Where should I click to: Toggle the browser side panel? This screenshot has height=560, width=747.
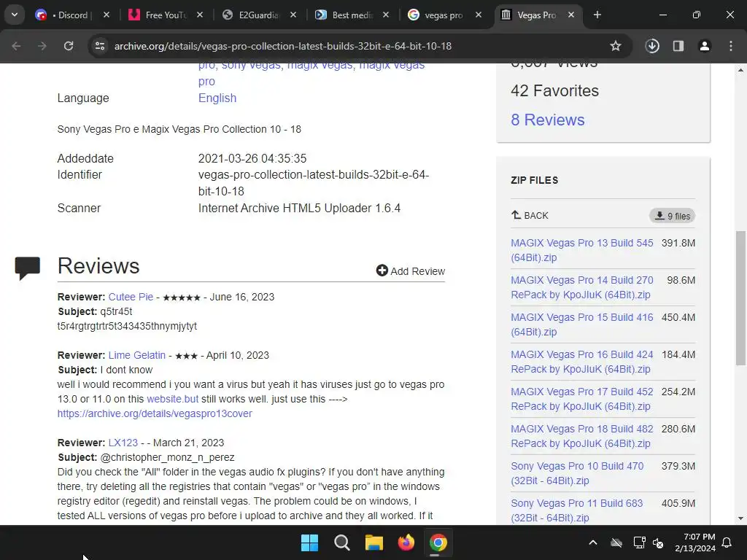678,46
